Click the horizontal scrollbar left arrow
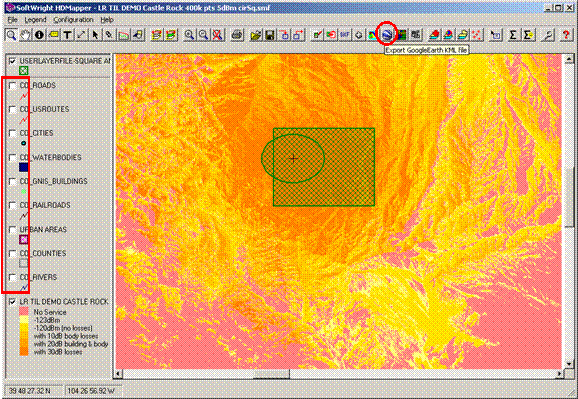 pyautogui.click(x=118, y=374)
